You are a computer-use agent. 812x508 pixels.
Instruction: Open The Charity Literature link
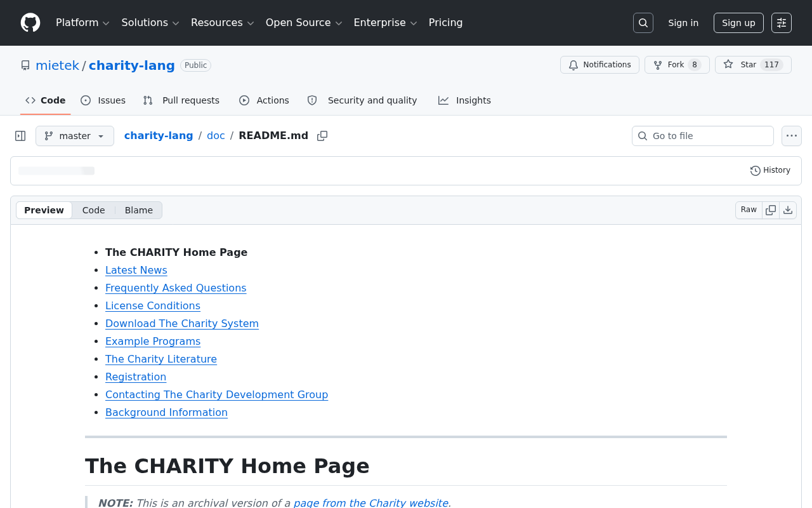click(x=161, y=359)
